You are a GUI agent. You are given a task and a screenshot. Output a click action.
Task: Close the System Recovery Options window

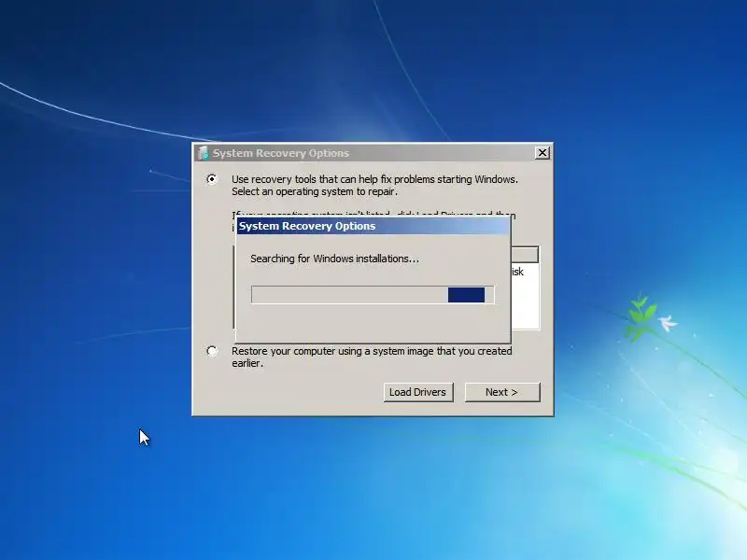543,153
